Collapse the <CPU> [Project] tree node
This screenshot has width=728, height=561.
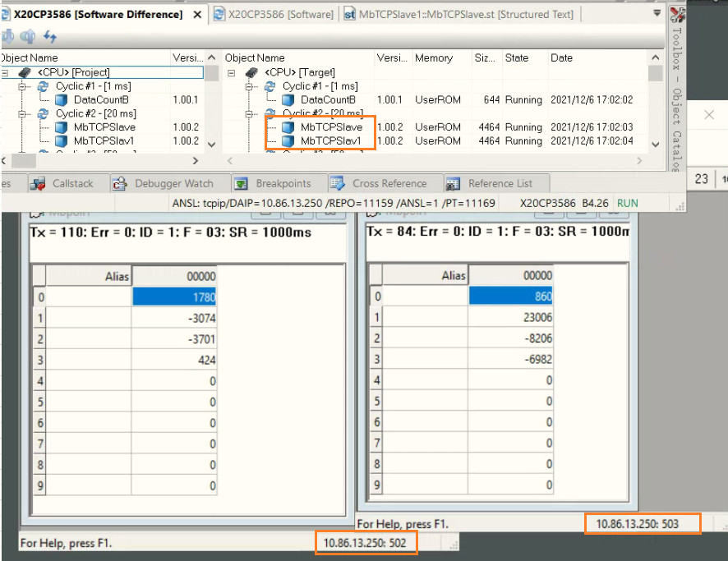(5, 73)
